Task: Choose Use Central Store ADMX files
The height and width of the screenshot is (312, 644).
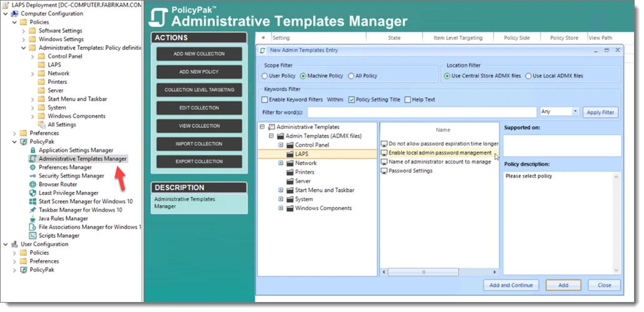Action: coord(447,76)
